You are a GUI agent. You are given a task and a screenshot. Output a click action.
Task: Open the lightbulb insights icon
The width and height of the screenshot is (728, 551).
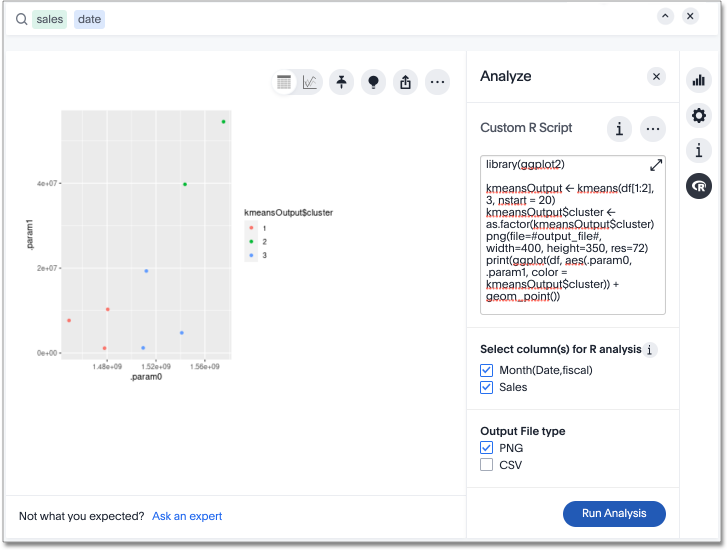coord(373,82)
